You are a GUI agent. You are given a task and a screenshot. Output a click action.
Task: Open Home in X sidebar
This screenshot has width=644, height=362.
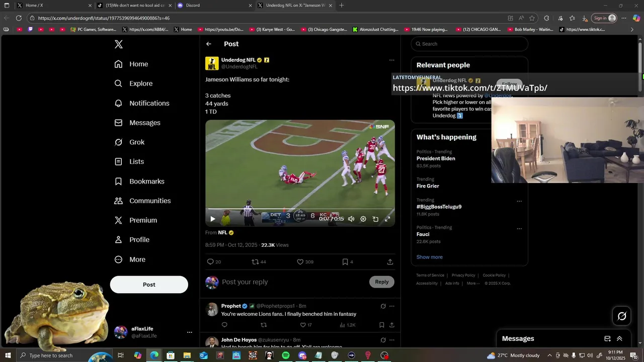(x=131, y=64)
